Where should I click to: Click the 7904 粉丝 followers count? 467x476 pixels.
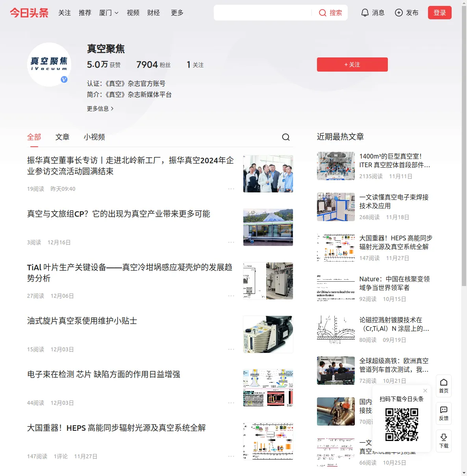(154, 65)
